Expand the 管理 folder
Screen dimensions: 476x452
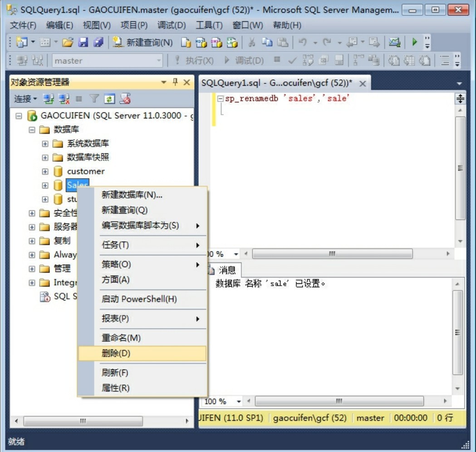coord(32,269)
